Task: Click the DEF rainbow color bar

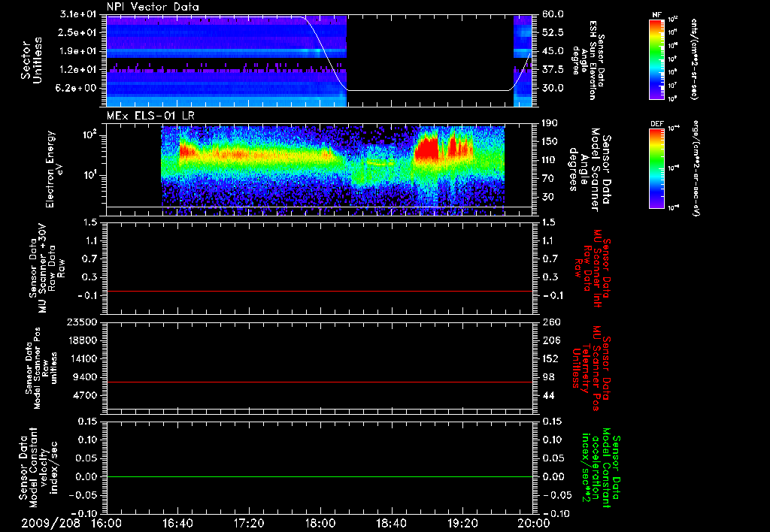Action: (657, 168)
